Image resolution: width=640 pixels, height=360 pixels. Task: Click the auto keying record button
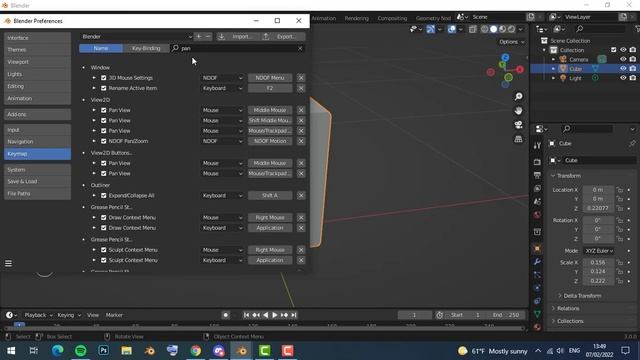pyautogui.click(x=225, y=315)
